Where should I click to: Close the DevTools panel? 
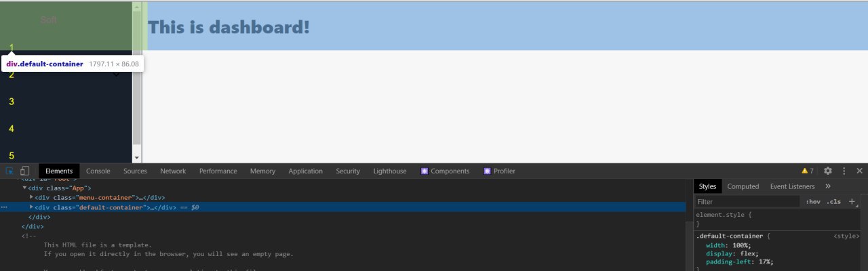tap(860, 171)
